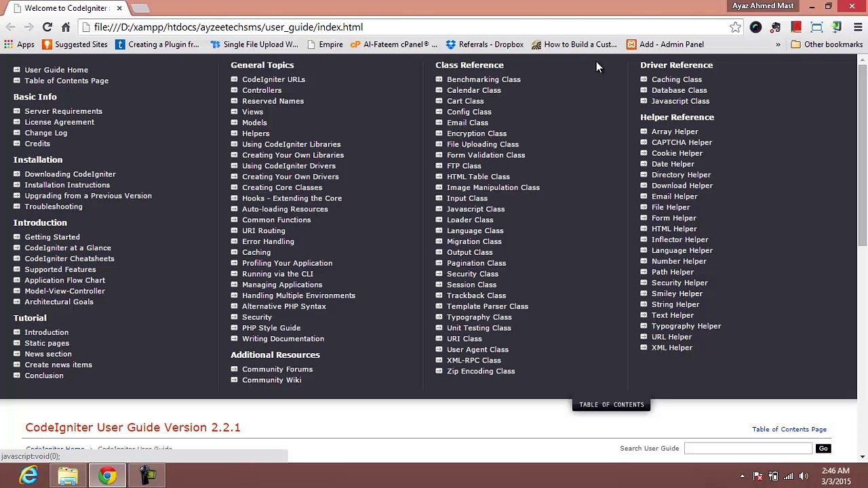Expand the hidden bookmarks overflow chevron
The image size is (868, 488).
pyautogui.click(x=778, y=45)
